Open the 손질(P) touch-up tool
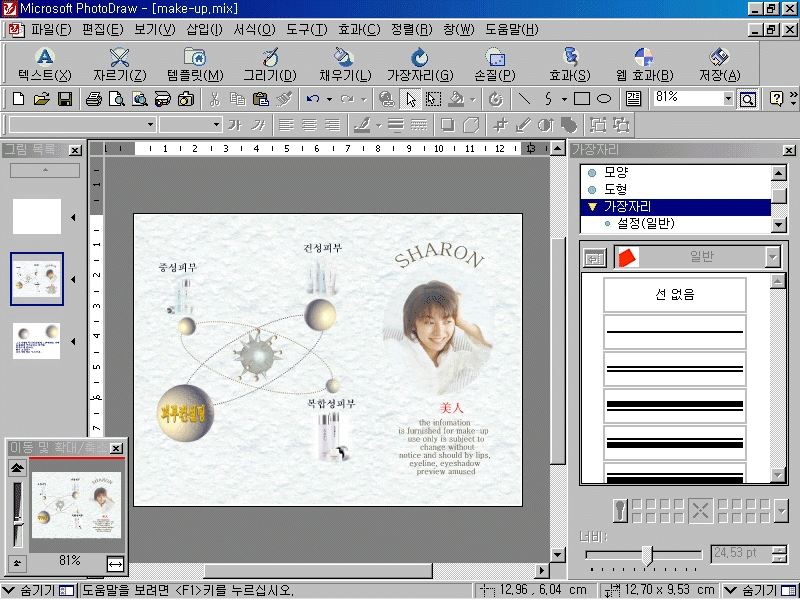The height and width of the screenshot is (600, 800). 494,65
